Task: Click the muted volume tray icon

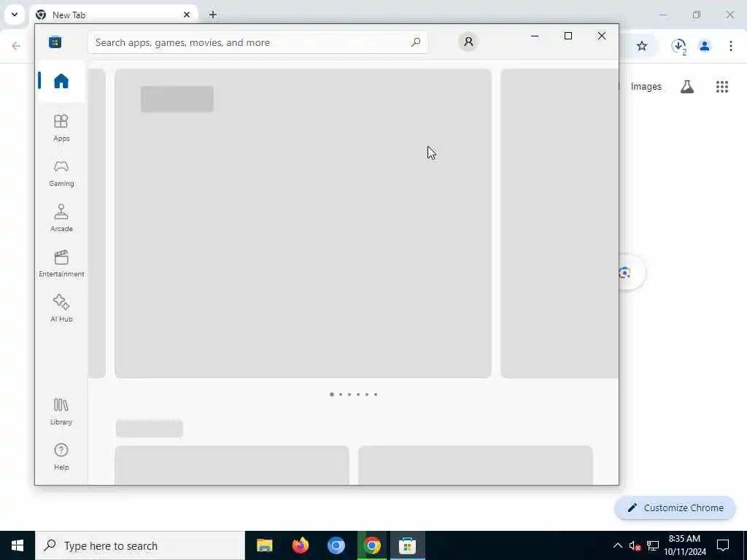Action: click(x=635, y=545)
